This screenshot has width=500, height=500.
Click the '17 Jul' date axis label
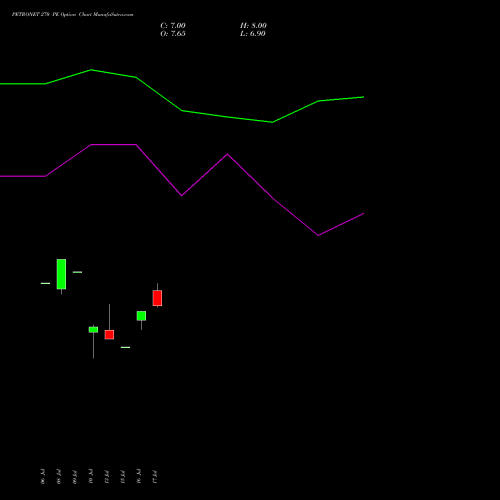(155, 476)
